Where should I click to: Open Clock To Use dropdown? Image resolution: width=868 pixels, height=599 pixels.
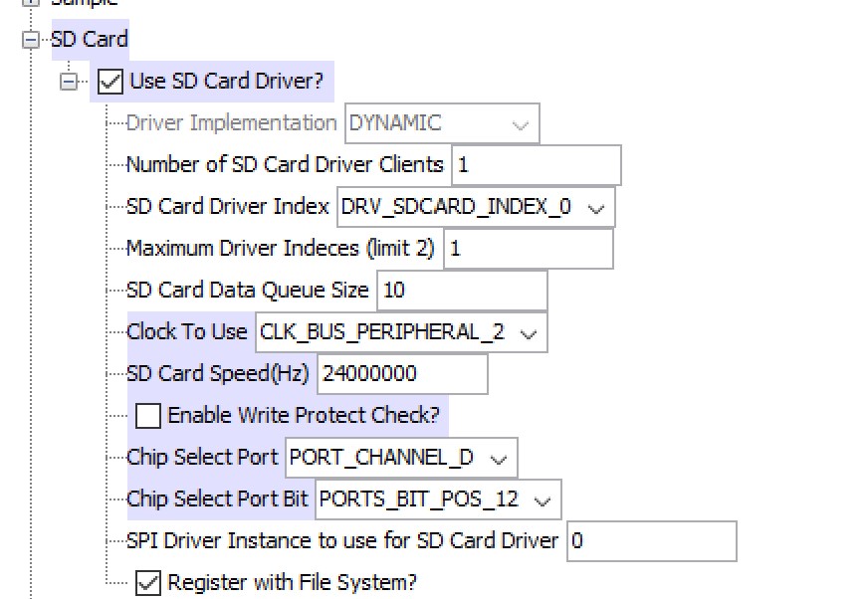(401, 332)
